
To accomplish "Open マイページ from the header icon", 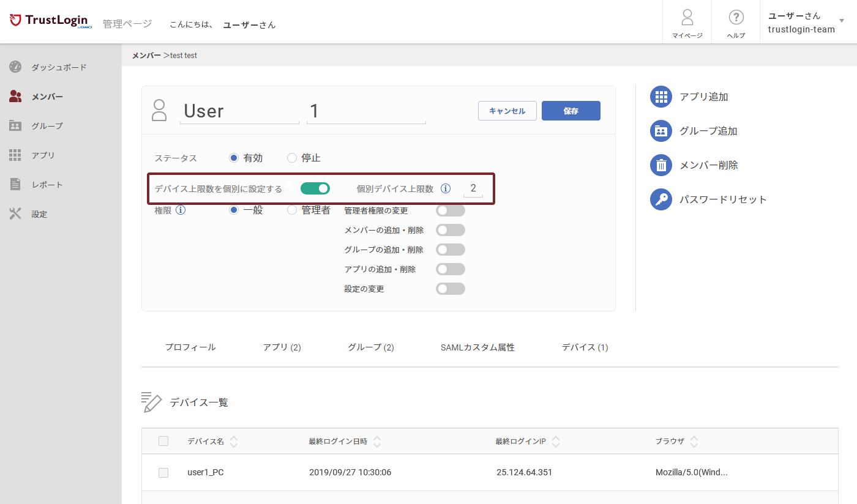I will click(687, 17).
